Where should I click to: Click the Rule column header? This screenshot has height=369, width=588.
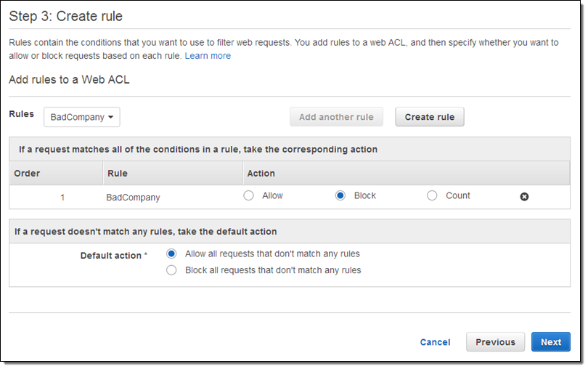[x=118, y=174]
